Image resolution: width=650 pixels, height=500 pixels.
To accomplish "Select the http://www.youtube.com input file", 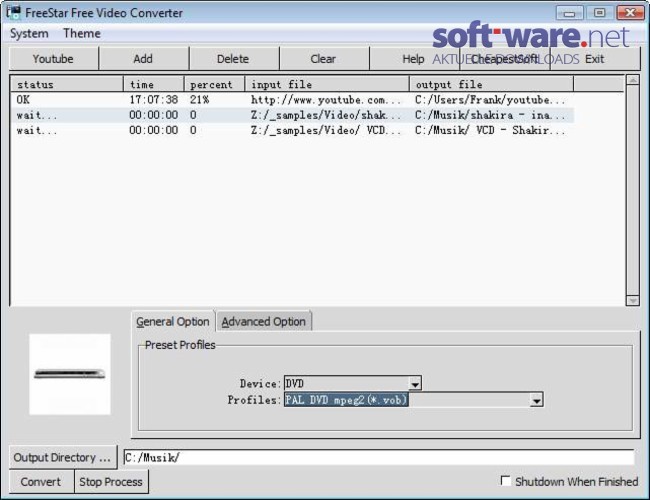I will click(x=326, y=100).
